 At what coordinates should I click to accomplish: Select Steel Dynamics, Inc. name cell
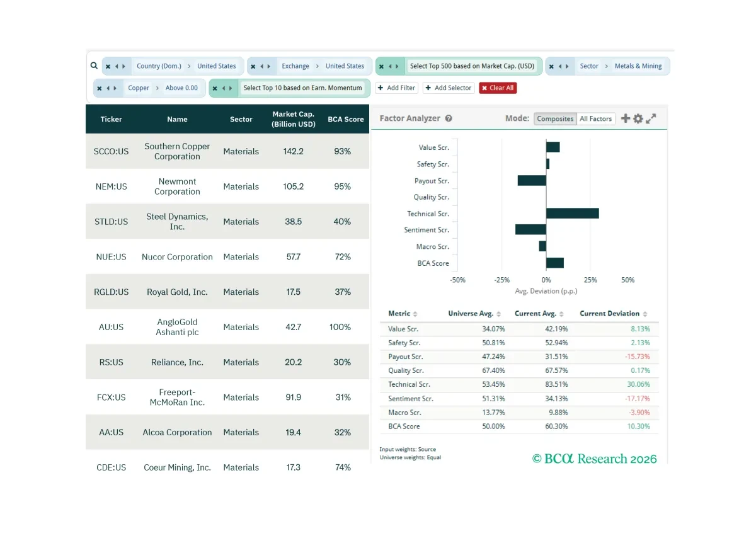click(177, 222)
